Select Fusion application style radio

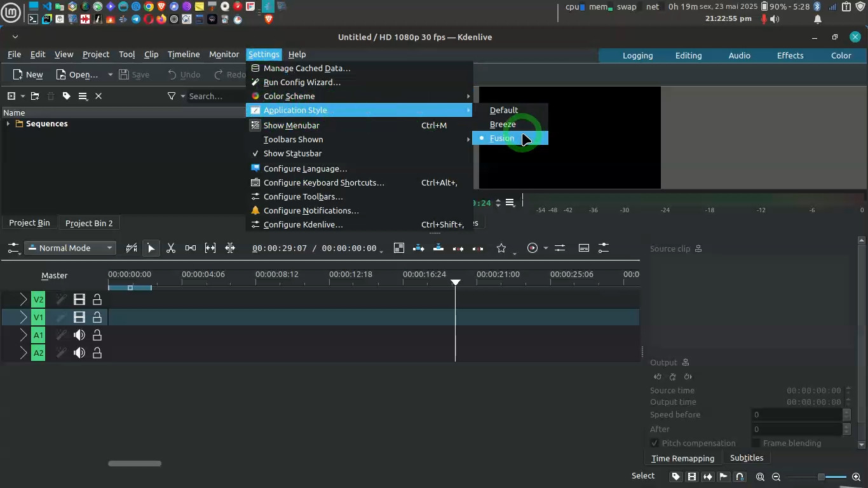click(x=510, y=138)
